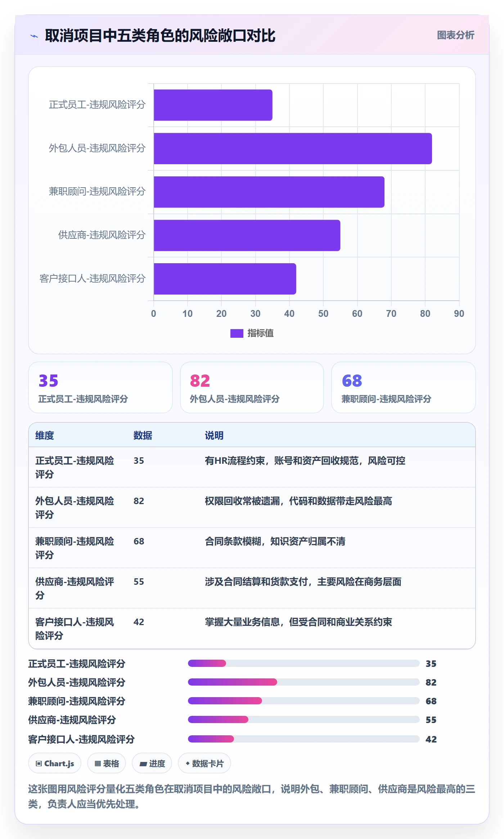Select the 进度 tag
The image size is (504, 839).
[x=152, y=763]
